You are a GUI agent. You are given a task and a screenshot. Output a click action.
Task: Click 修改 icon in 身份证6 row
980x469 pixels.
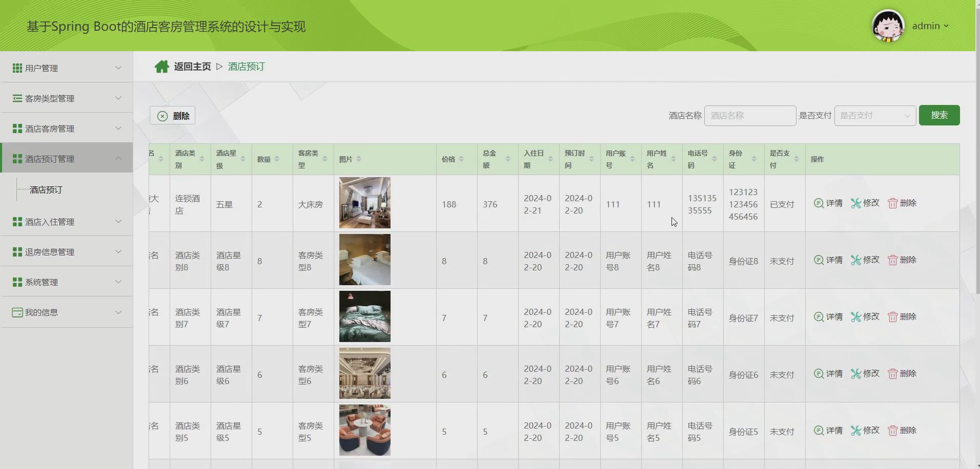click(x=855, y=373)
